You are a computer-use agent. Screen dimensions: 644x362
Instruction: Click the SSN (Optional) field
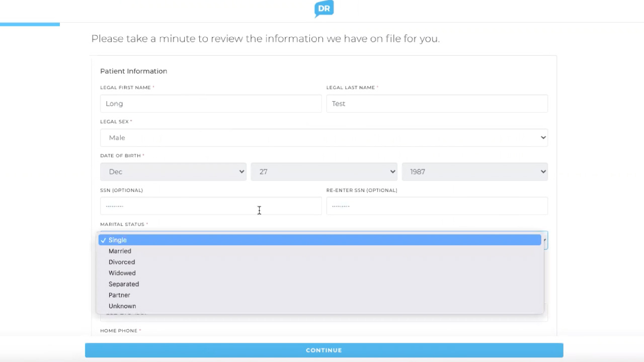tap(210, 206)
